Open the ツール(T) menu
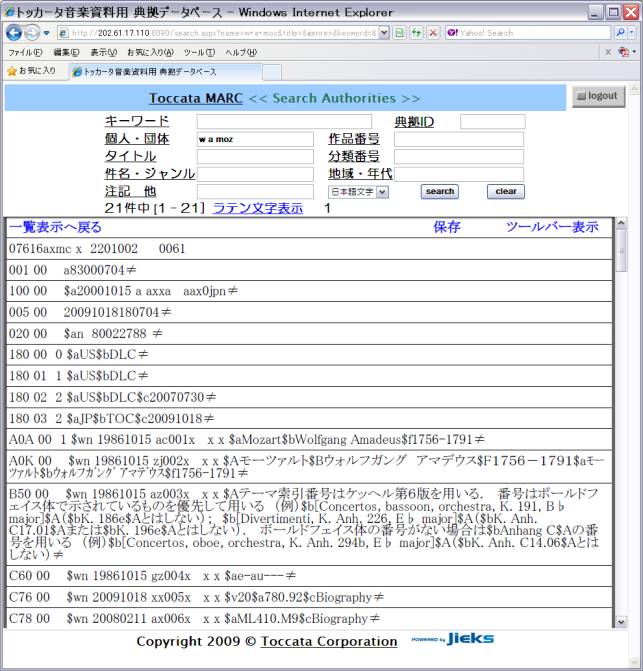 click(x=199, y=53)
